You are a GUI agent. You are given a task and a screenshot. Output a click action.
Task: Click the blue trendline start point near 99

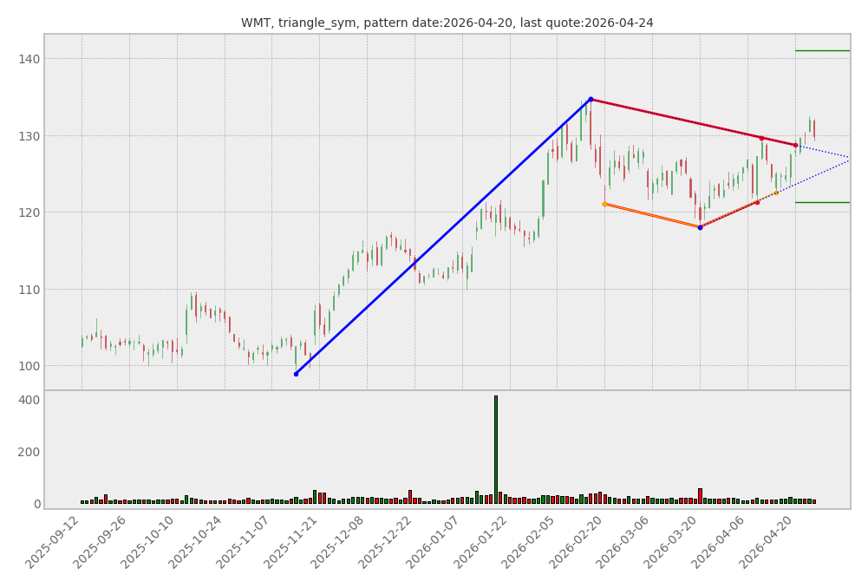296,374
